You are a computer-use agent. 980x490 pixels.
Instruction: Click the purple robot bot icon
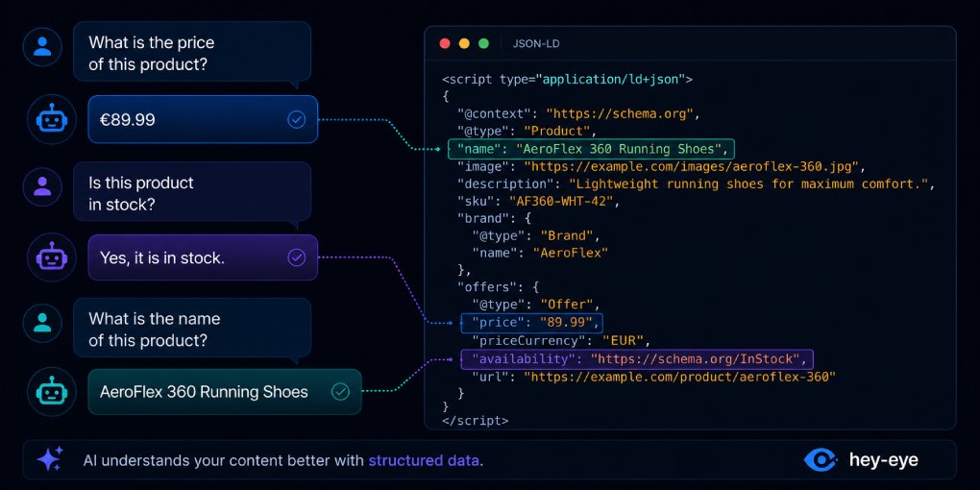(52, 257)
